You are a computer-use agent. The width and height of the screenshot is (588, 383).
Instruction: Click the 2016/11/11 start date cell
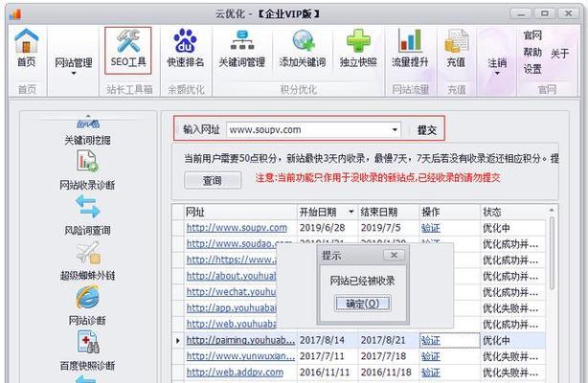pos(328,372)
